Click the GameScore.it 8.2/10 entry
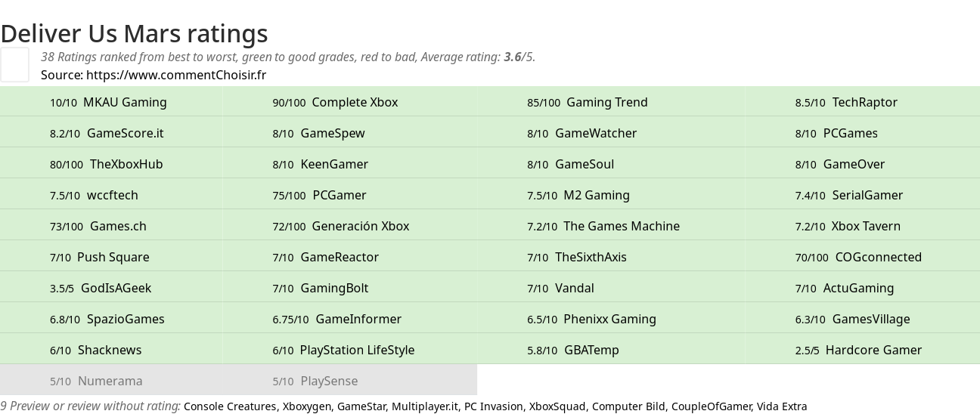The image size is (980, 414). pyautogui.click(x=107, y=133)
